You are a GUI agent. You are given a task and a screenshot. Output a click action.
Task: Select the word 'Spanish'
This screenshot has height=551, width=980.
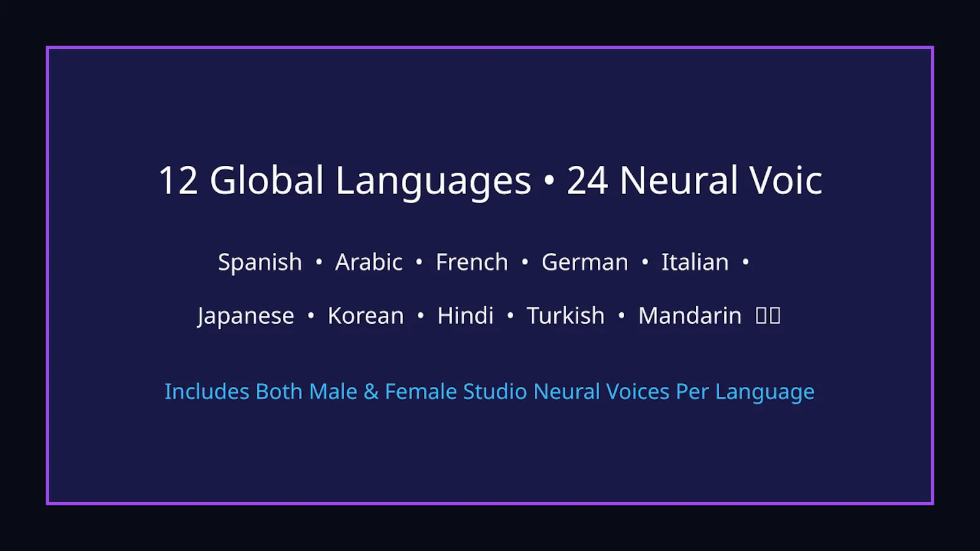click(260, 263)
